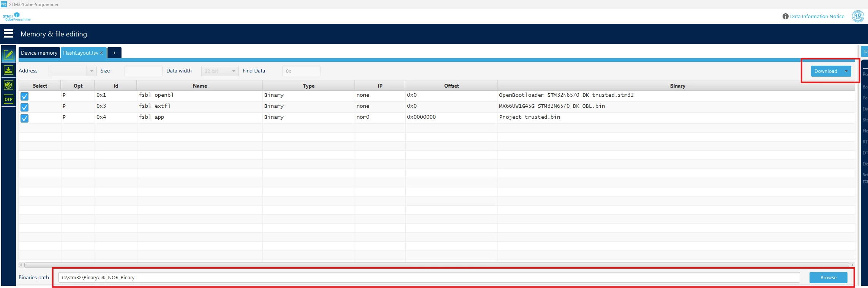The image size is (868, 288).
Task: Click the Name column header
Action: [x=200, y=86]
